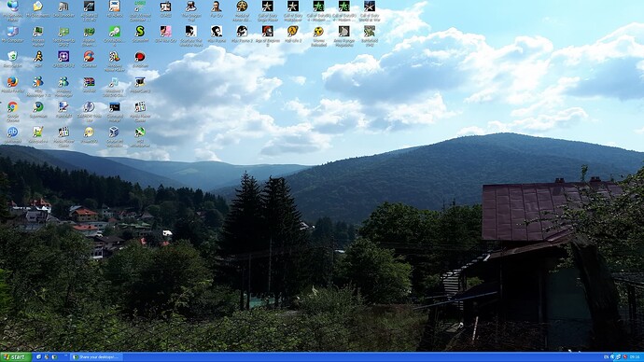Screen dimensions: 644x362
Task: Launch Medal of Honor game shortcut
Action: click(x=242, y=7)
